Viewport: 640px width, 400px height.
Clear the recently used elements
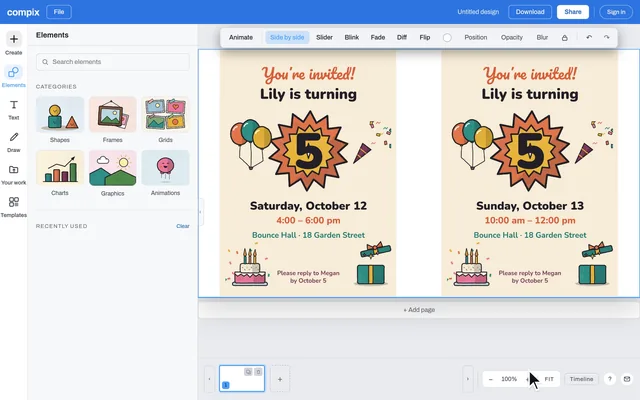pyautogui.click(x=182, y=226)
